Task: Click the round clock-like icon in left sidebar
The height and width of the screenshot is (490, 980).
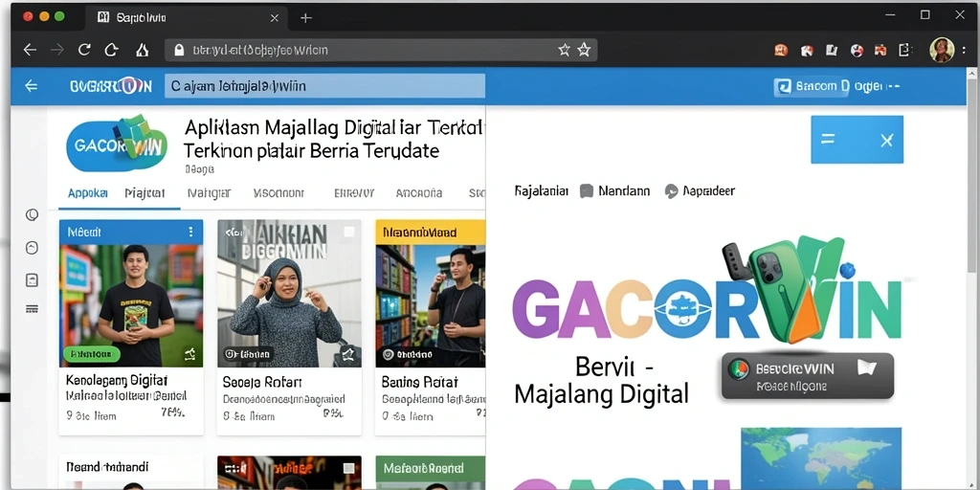Action: pos(32,248)
